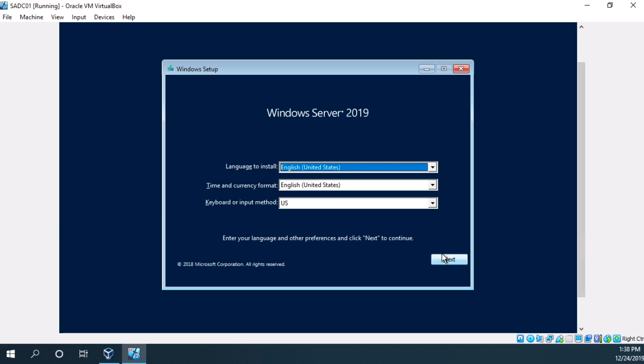This screenshot has width=644, height=364.
Task: Open the Windows Start menu
Action: [10, 354]
